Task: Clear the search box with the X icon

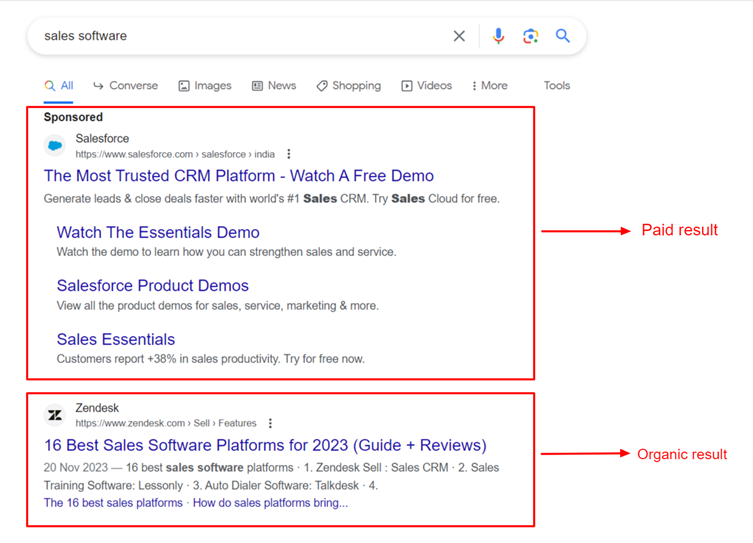Action: click(459, 36)
